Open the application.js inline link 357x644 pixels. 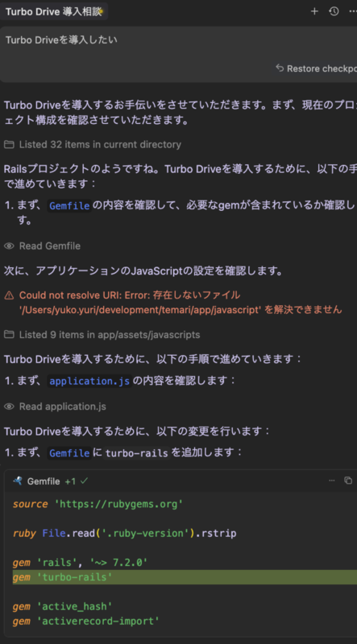click(x=89, y=381)
